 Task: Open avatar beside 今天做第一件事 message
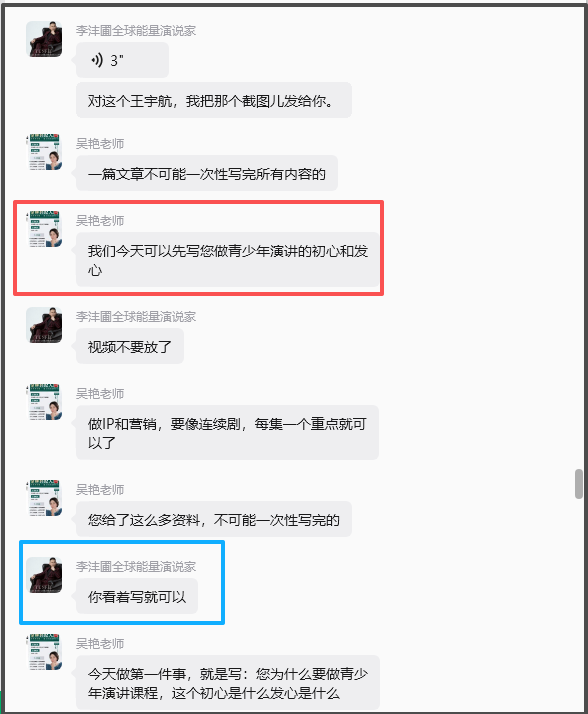click(44, 652)
